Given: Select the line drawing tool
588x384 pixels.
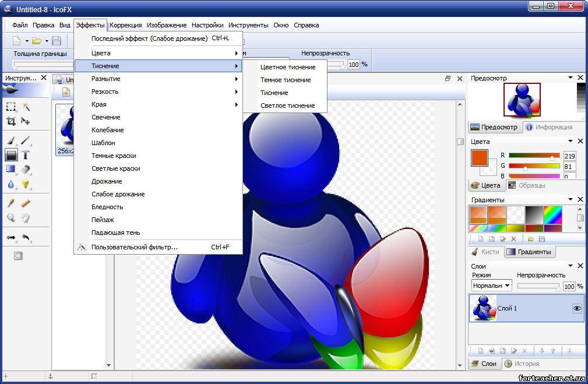Looking at the screenshot, I should (26, 140).
